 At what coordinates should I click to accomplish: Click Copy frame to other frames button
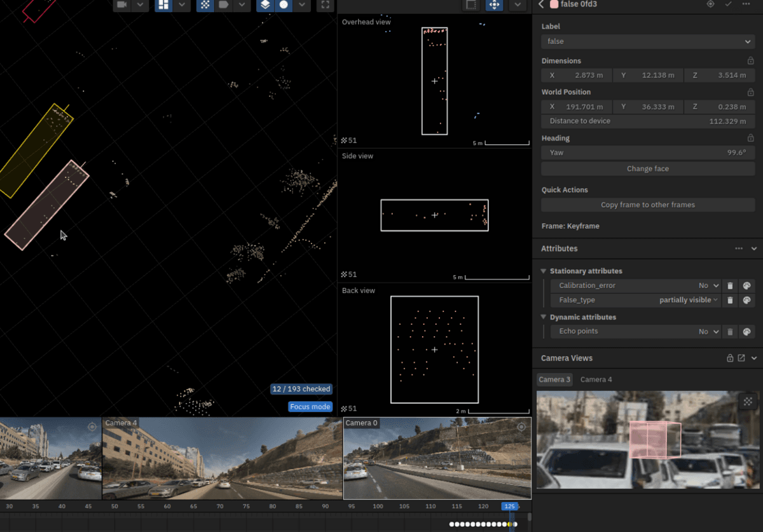[648, 205]
